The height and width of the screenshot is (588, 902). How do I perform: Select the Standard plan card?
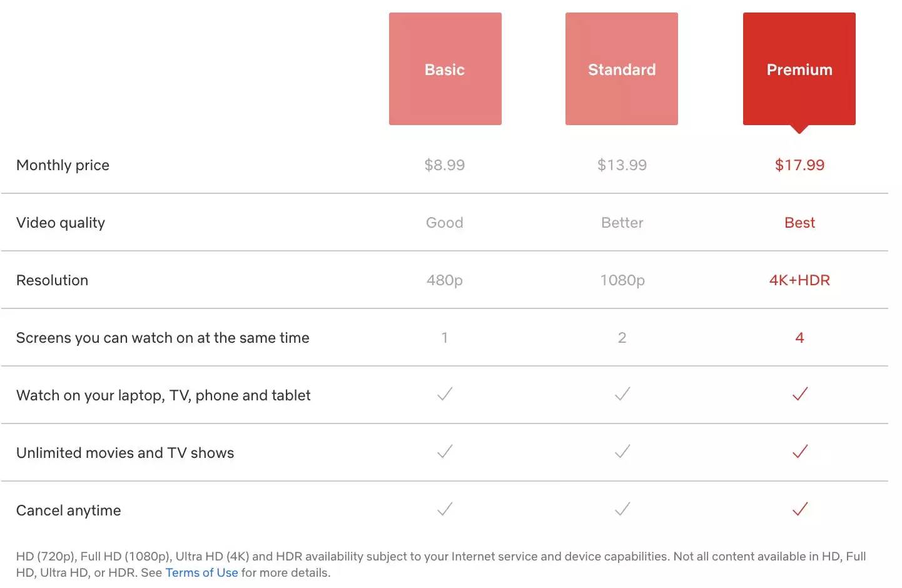coord(621,69)
